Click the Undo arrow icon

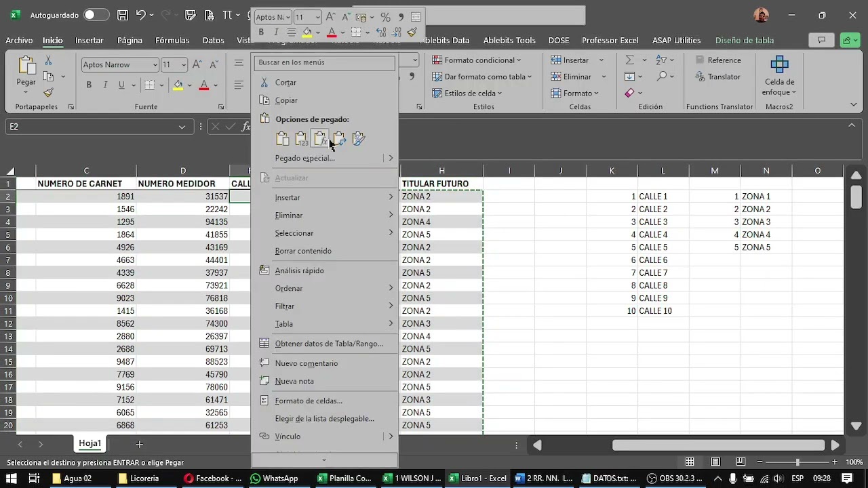[140, 15]
